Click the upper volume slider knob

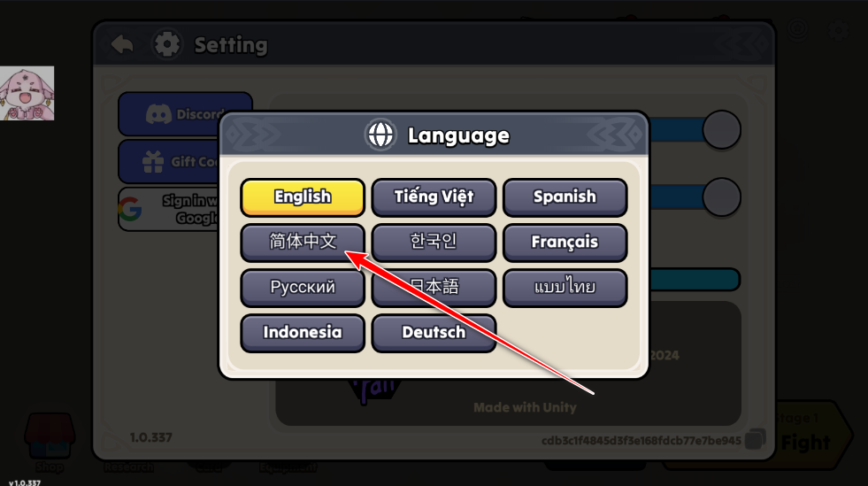tap(721, 129)
